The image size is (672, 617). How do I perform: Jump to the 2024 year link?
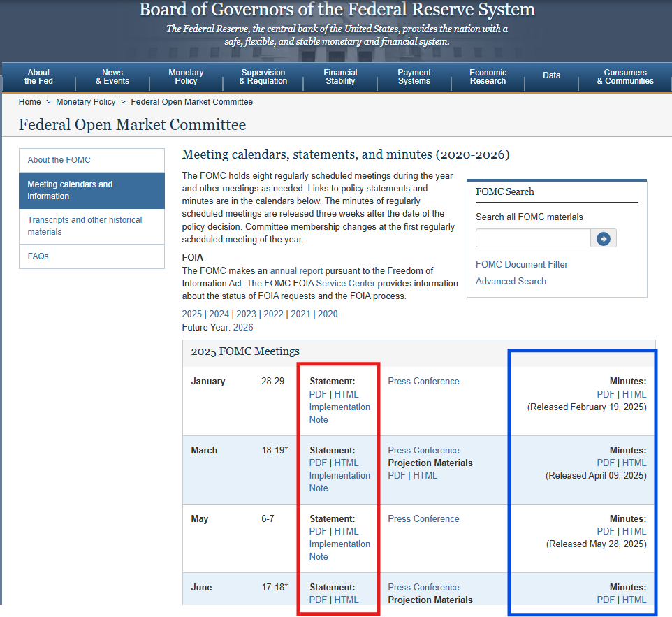219,314
